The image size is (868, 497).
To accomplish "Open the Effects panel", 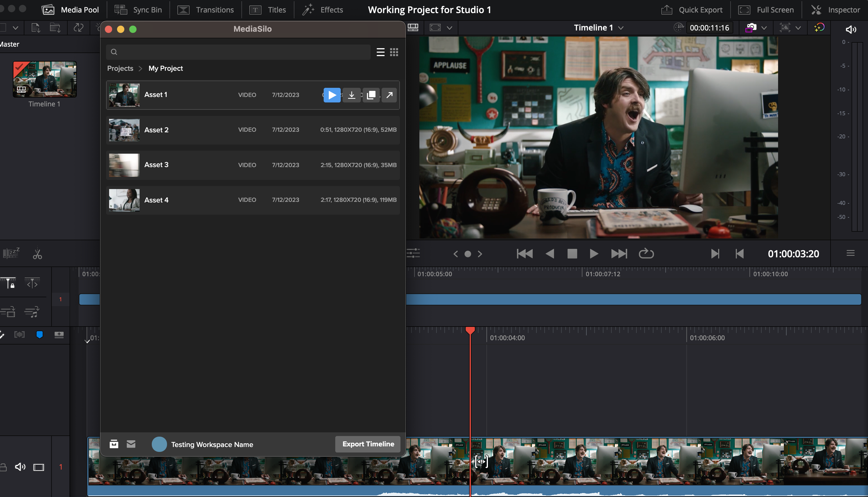I will pos(322,9).
